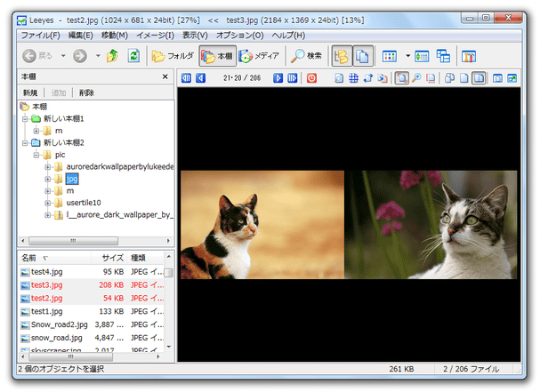Click the thumbnail view mode icon
The width and height of the screenshot is (540, 392).
pyautogui.click(x=390, y=56)
